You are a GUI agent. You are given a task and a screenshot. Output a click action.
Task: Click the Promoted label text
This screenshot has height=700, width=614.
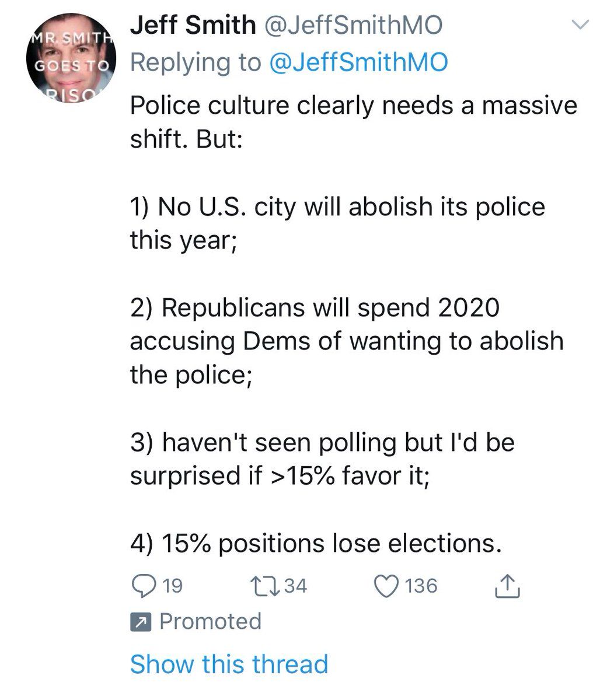tap(210, 621)
